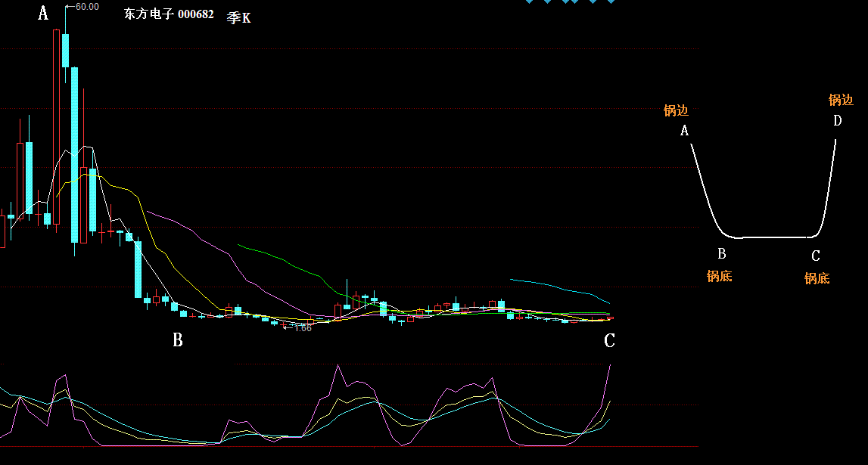The image size is (868, 465).
Task: Click the 1.66 low price marker
Action: point(301,328)
